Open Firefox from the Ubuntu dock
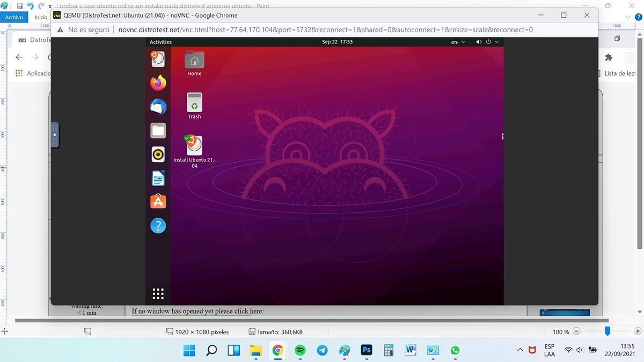644x362 pixels. (158, 83)
